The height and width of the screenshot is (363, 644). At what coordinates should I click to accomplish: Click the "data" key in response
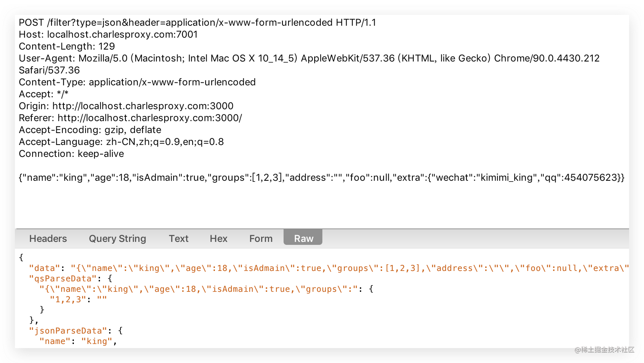(x=44, y=268)
